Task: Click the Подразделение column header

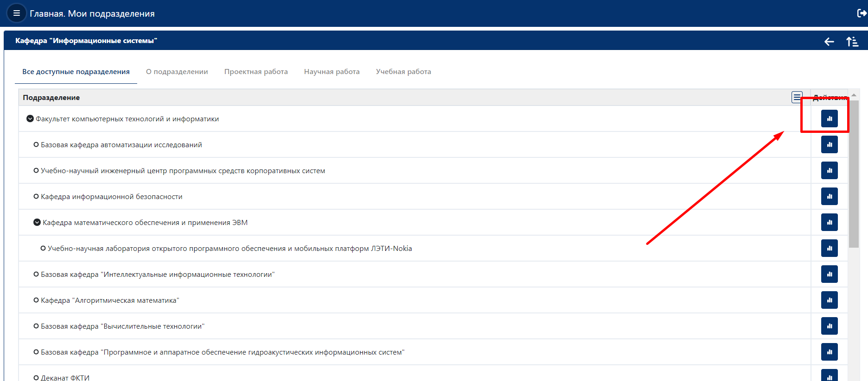Action: 51,98
